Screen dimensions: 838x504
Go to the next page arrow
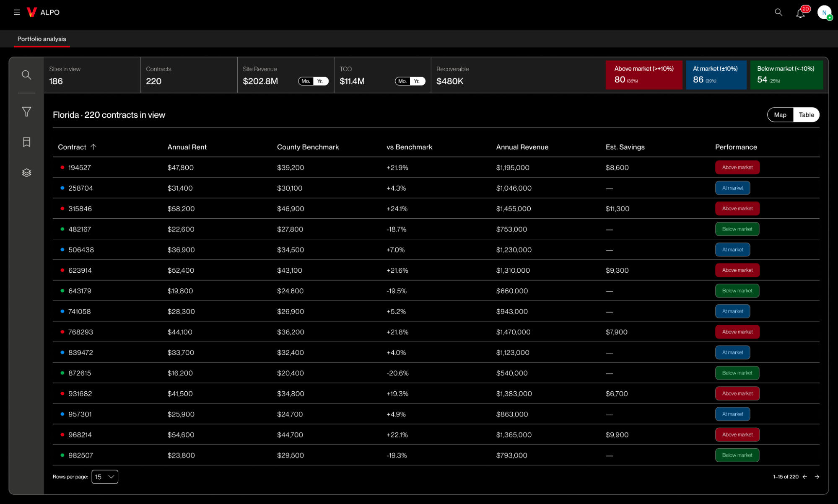point(817,477)
